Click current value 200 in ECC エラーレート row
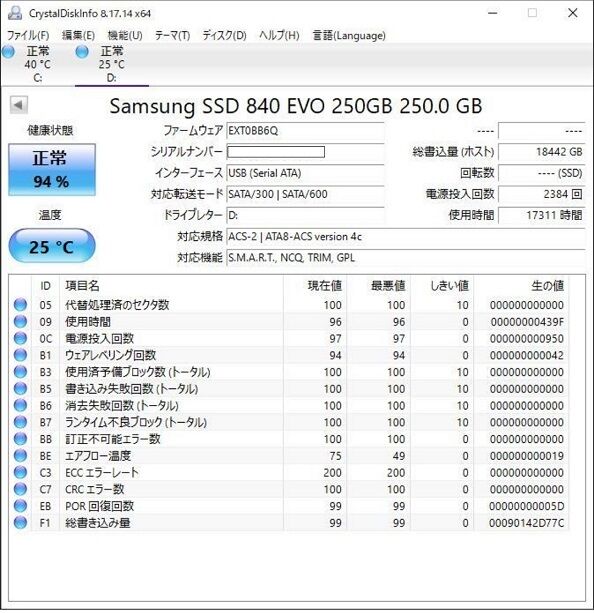 tap(332, 473)
